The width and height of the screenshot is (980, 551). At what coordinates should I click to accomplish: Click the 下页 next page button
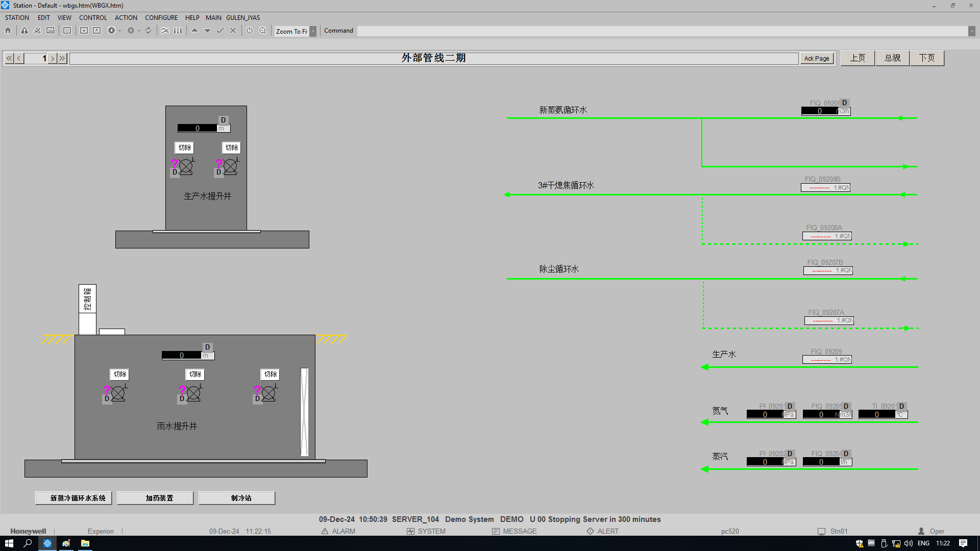click(x=927, y=58)
